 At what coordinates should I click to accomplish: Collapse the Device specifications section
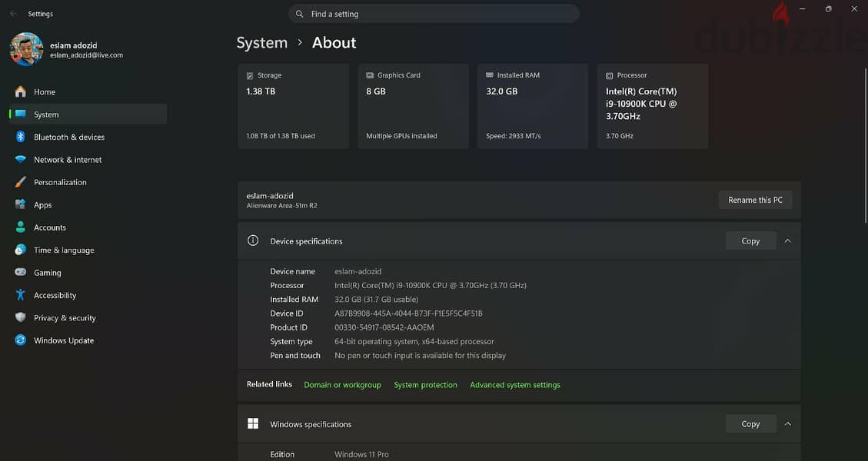[788, 240]
